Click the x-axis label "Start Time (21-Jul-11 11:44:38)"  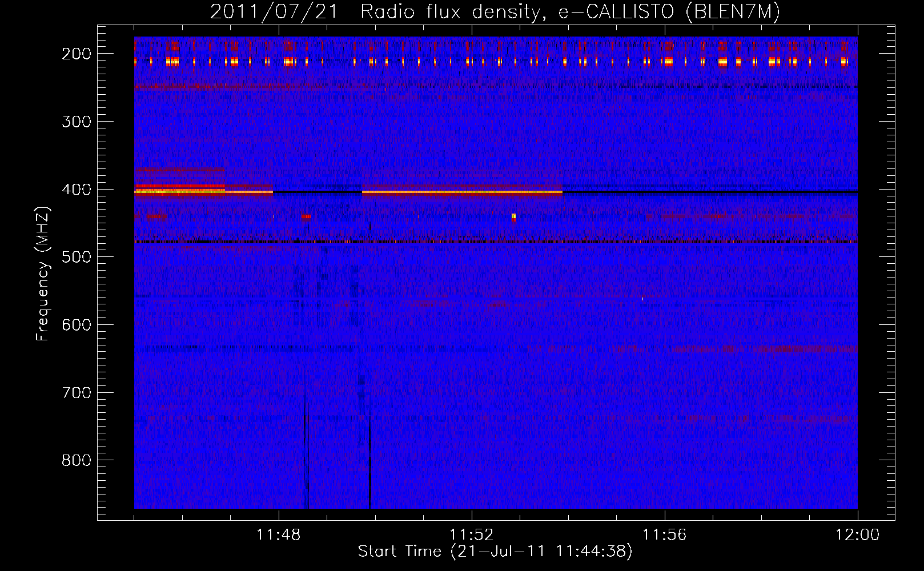(x=495, y=552)
